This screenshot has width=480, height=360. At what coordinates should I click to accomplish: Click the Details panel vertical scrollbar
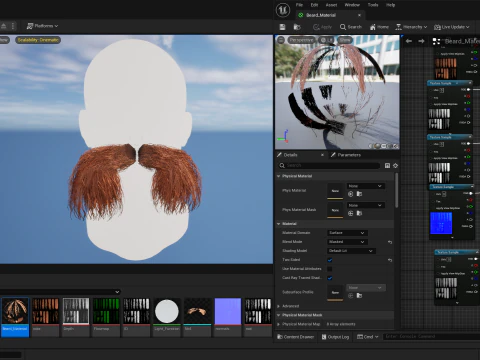pyautogui.click(x=396, y=190)
